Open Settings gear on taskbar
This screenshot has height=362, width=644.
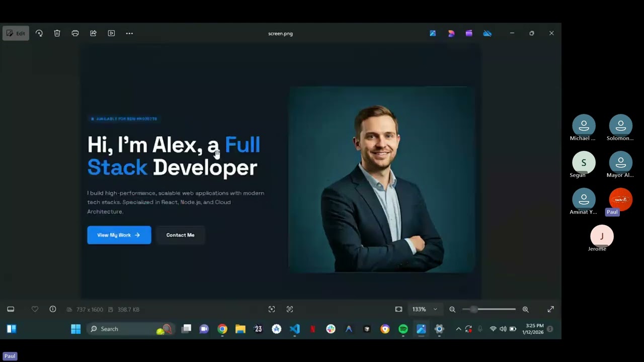point(439,329)
